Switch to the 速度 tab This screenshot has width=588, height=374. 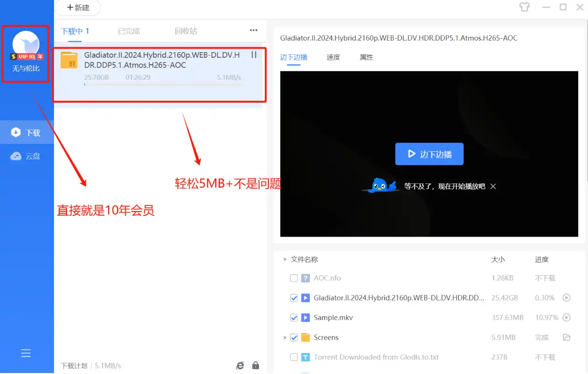pyautogui.click(x=333, y=57)
